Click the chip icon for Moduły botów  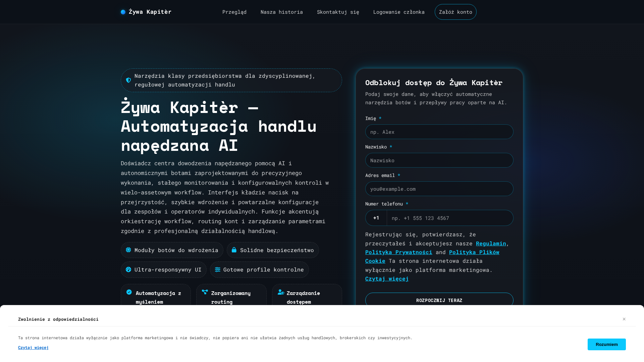[x=128, y=250]
